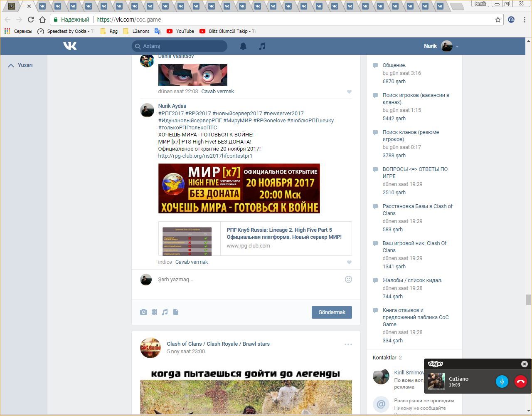The width and height of the screenshot is (532, 416).
Task: Open the browser home page
Action: (42, 20)
